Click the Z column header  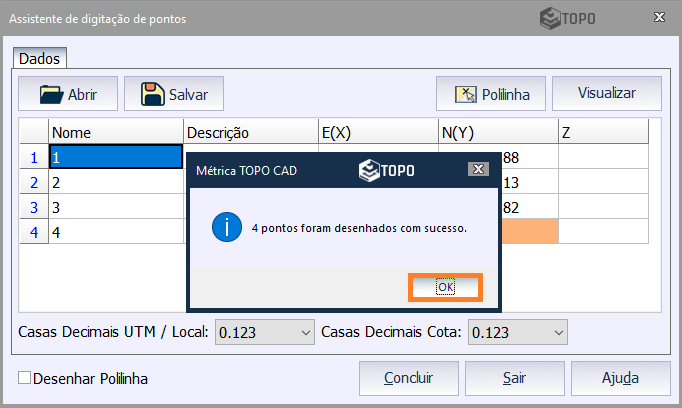pos(603,132)
